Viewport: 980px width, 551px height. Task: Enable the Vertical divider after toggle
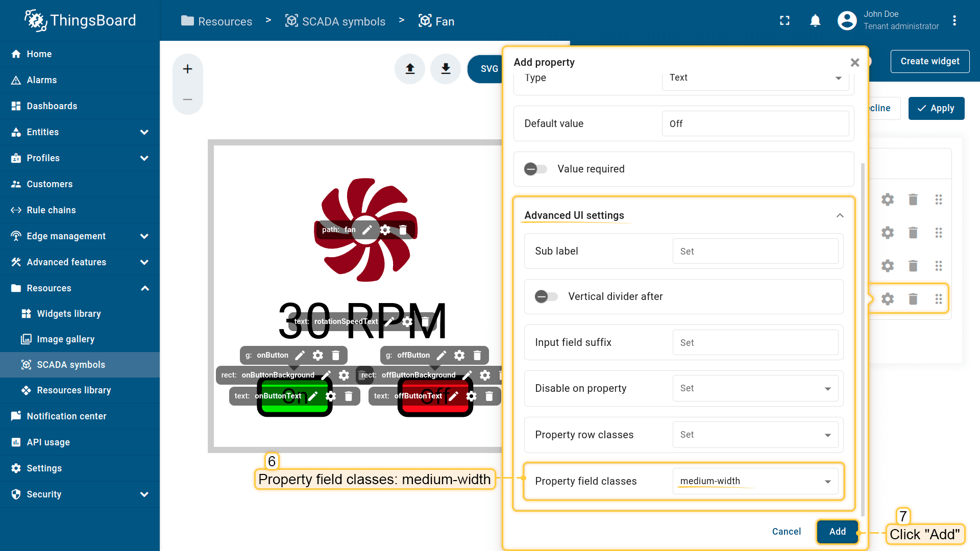coord(546,297)
